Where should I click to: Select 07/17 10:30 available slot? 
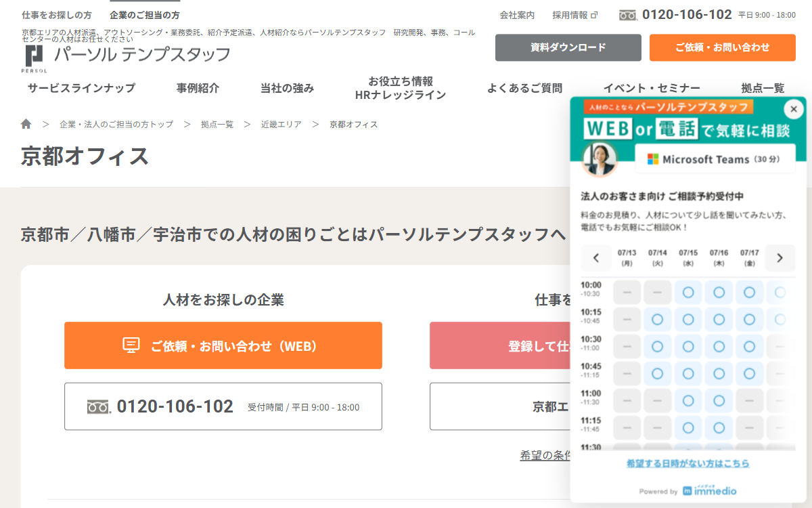click(749, 347)
